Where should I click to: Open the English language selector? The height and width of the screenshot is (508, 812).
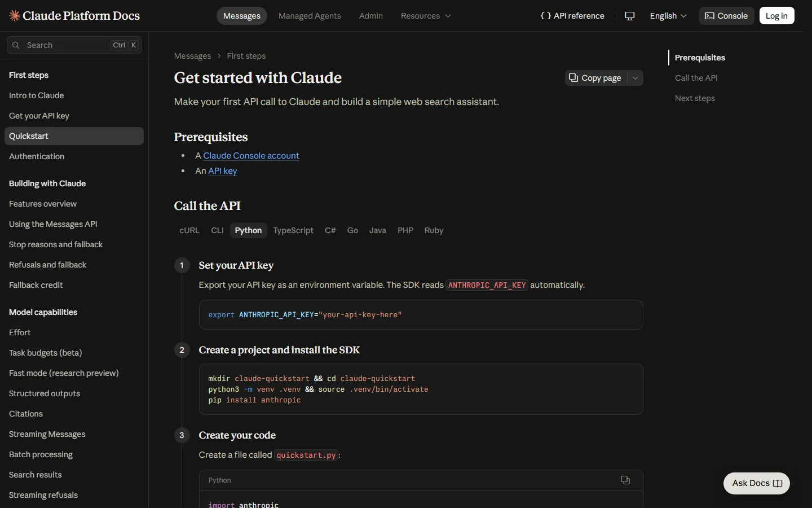[668, 16]
